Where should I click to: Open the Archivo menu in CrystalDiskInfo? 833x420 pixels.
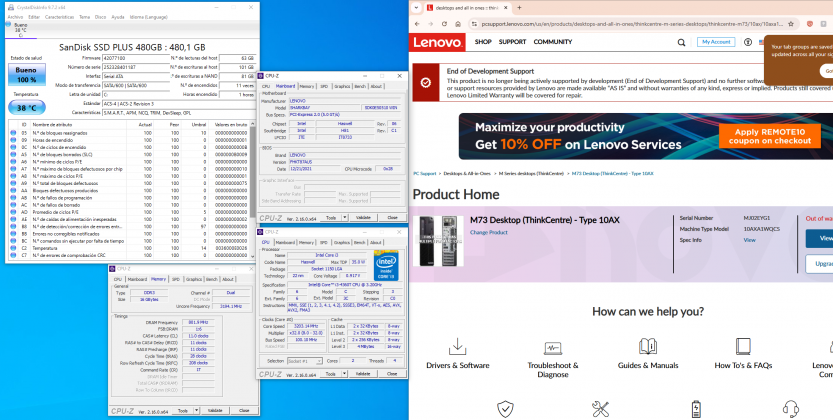coord(15,17)
